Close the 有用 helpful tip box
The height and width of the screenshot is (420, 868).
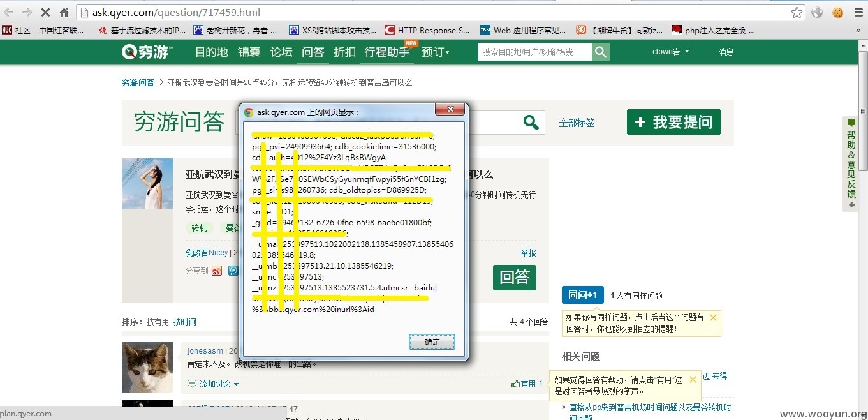[693, 379]
